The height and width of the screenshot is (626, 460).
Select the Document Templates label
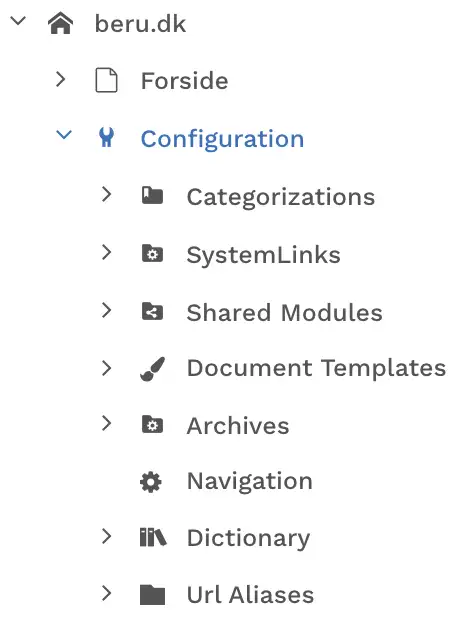(x=316, y=367)
